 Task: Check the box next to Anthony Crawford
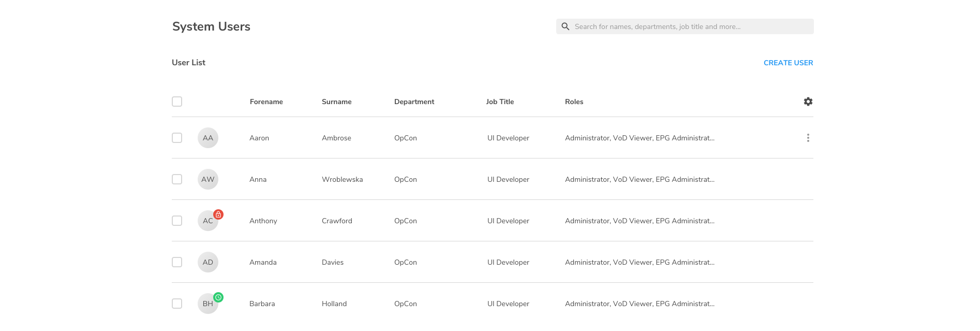177,221
